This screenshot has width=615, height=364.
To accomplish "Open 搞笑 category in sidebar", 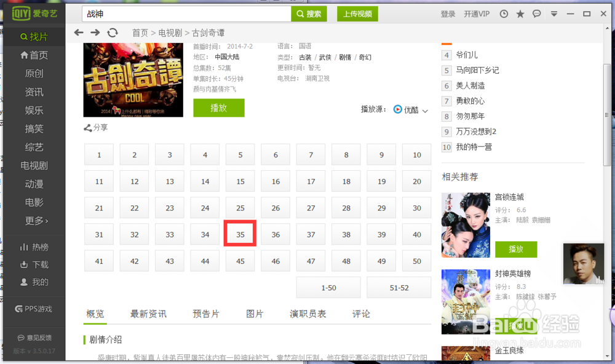I will pyautogui.click(x=34, y=129).
